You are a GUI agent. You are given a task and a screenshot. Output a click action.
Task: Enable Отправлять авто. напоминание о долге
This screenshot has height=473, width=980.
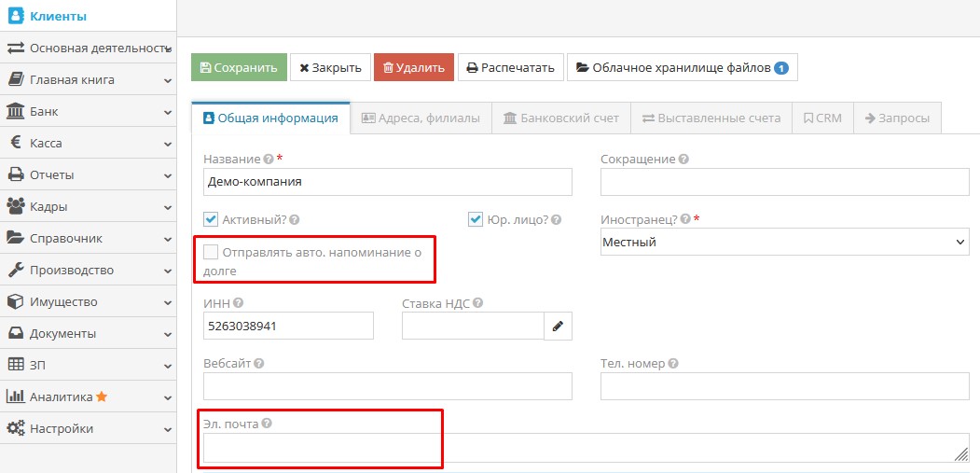tap(211, 252)
